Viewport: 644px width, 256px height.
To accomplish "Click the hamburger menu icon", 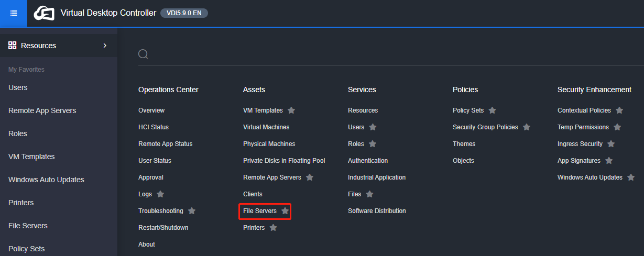I will pyautogui.click(x=14, y=13).
